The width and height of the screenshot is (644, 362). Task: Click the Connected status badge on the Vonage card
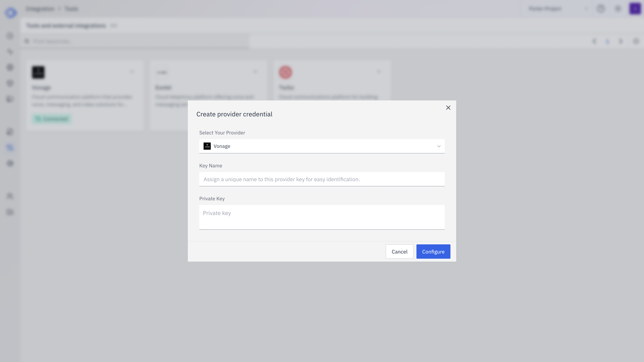coord(51,119)
